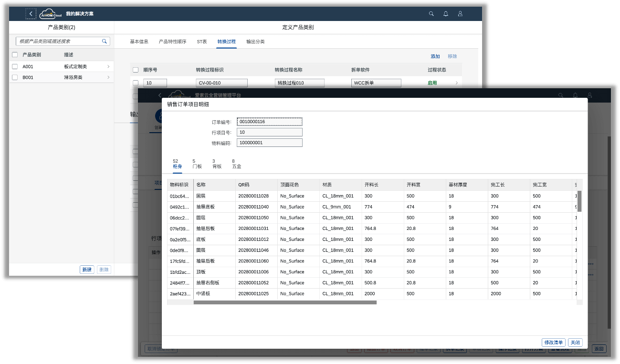This screenshot has width=620, height=364.
Task: Open search via top header magnifier icon
Action: 431,14
